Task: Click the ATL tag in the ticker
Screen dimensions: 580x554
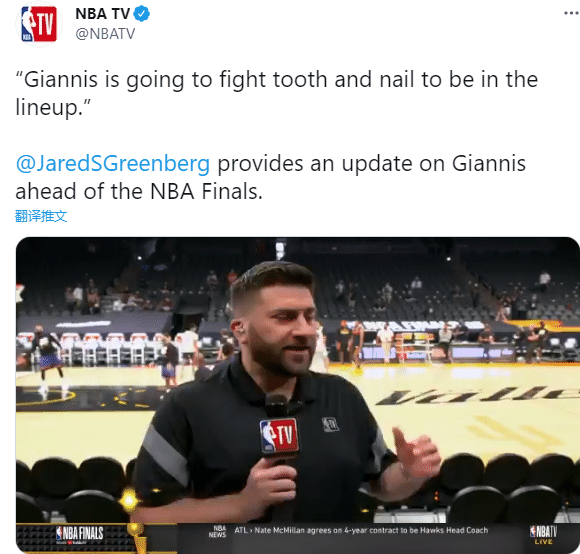Action: click(241, 530)
